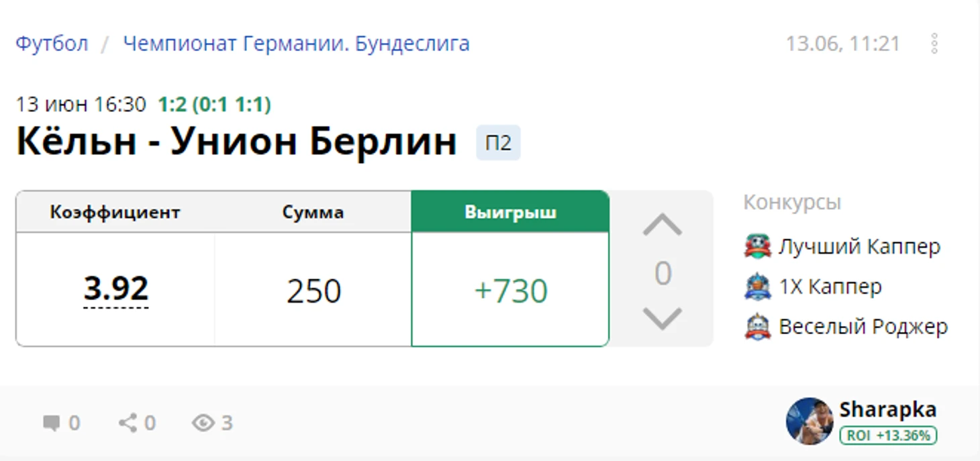Click the share icon
Screen dimensions: 980x461
127,423
